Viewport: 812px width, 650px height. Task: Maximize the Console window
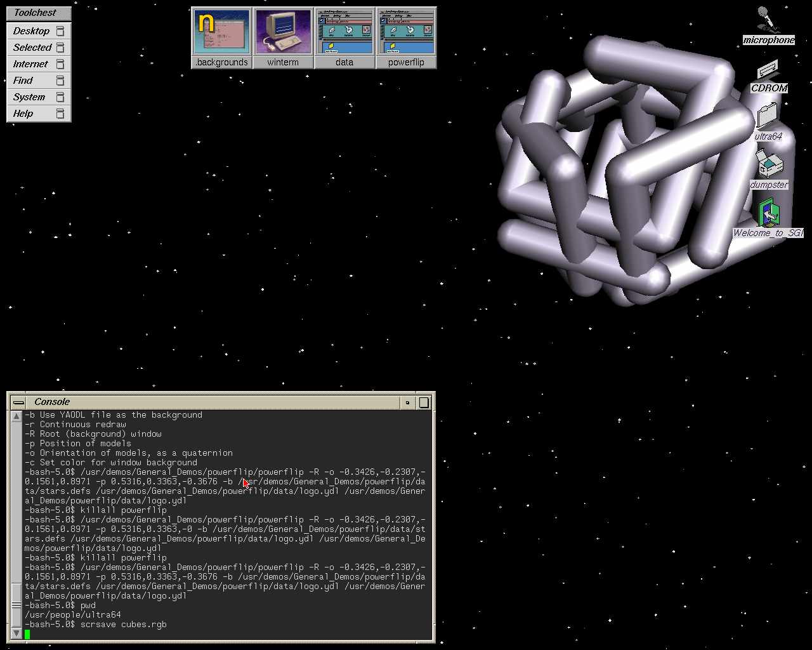point(424,402)
